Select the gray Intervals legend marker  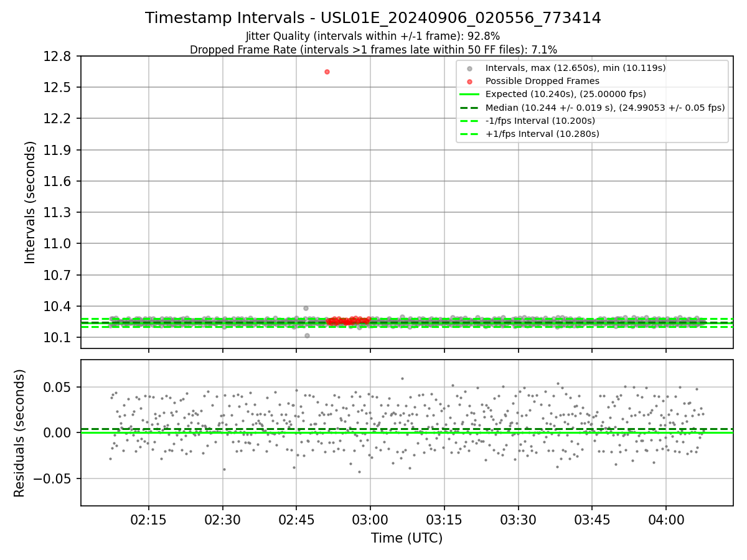tap(469, 68)
